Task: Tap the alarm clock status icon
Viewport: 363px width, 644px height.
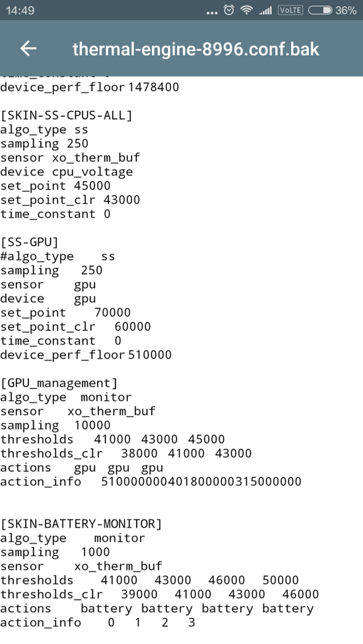Action: [x=229, y=11]
